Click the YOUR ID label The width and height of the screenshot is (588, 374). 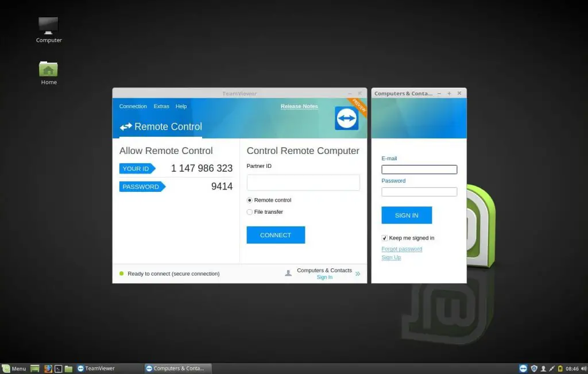[x=136, y=168]
